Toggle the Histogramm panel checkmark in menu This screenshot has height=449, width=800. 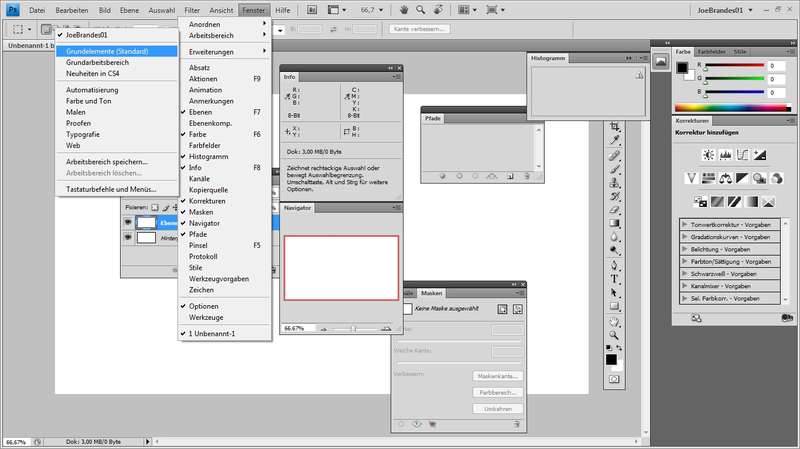pyautogui.click(x=210, y=156)
